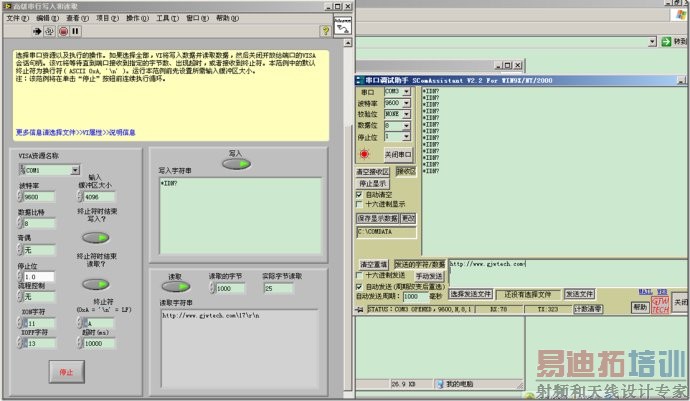Click the MAIL link
This screenshot has height=401, width=690.
(645, 292)
